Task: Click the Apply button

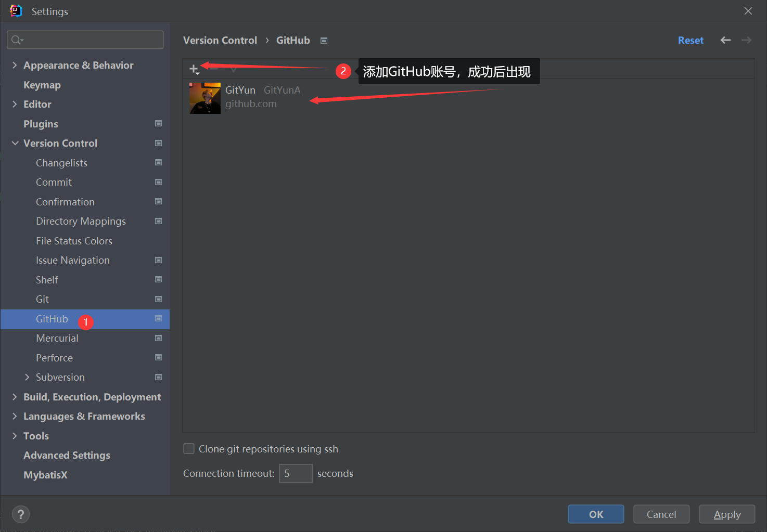Action: (727, 514)
